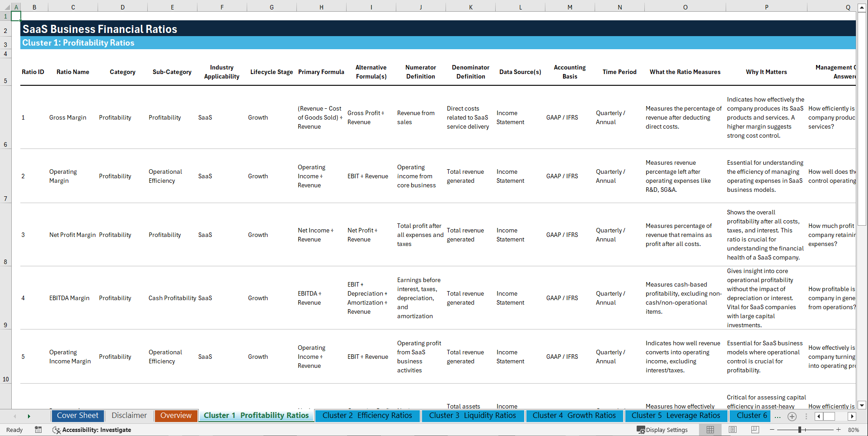
Task: Open the Cover Sheet tab
Action: [x=77, y=416]
